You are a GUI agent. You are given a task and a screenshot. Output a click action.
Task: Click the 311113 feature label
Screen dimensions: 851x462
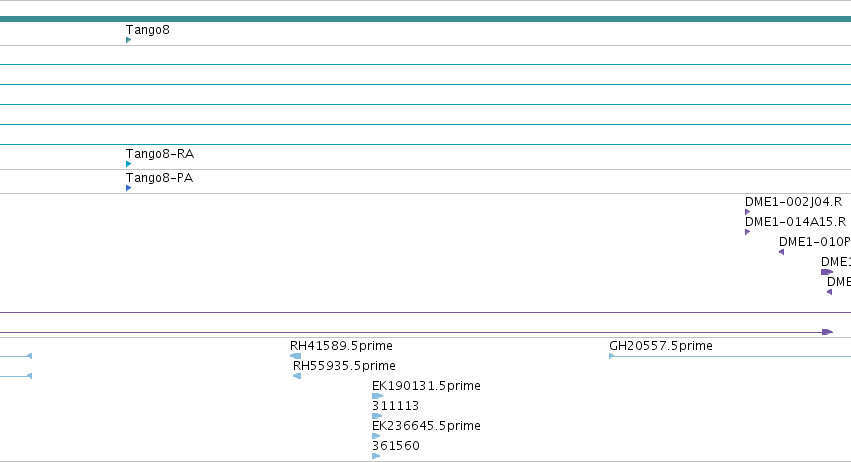pyautogui.click(x=396, y=406)
